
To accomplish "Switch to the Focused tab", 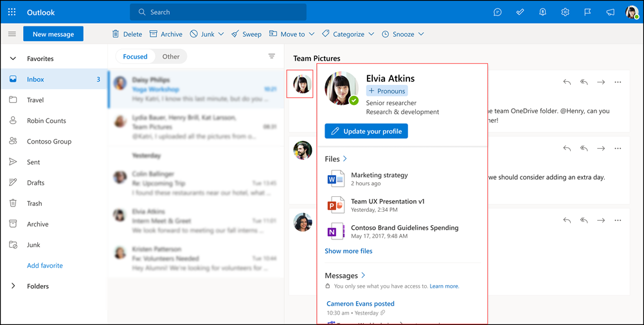I will (x=135, y=57).
